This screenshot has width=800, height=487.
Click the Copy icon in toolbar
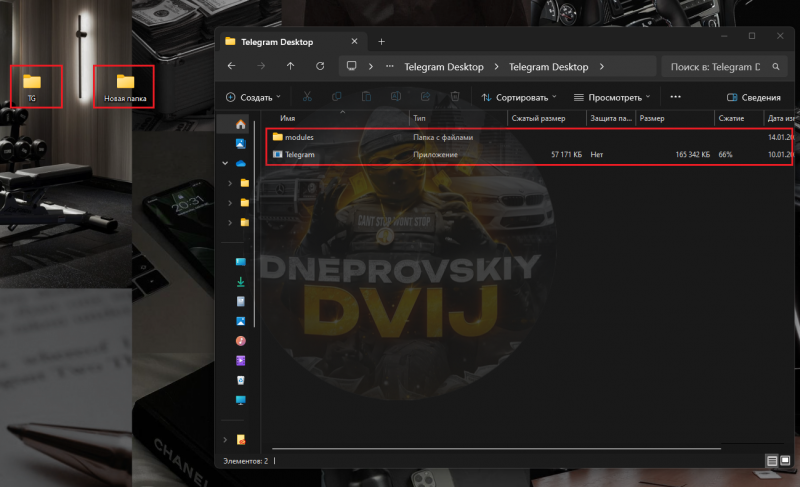pyautogui.click(x=337, y=97)
